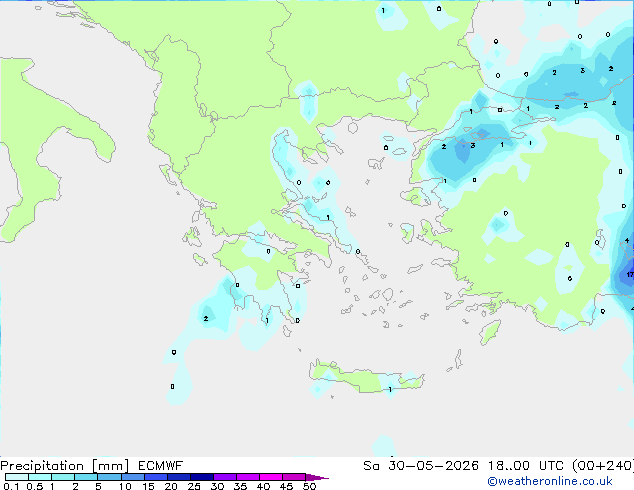Screen dimensions: 634x490
Task: Click the "17" precipitation value on the map
Action: [x=630, y=275]
